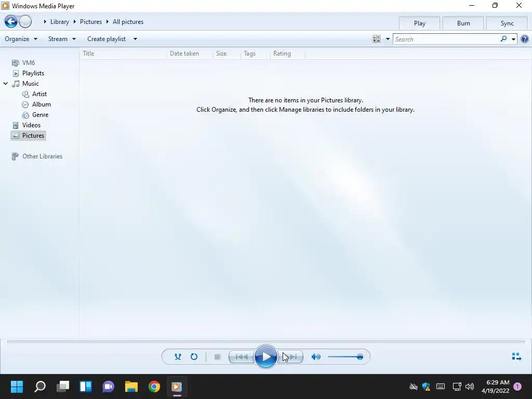
Task: Click the greyed Forward navigation button
Action: (25, 22)
